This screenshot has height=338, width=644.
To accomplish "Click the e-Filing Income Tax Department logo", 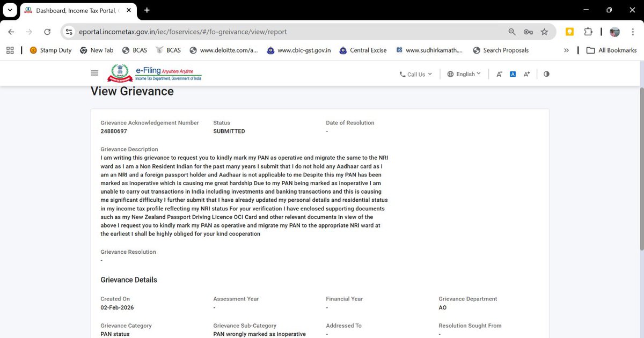I will [x=155, y=73].
